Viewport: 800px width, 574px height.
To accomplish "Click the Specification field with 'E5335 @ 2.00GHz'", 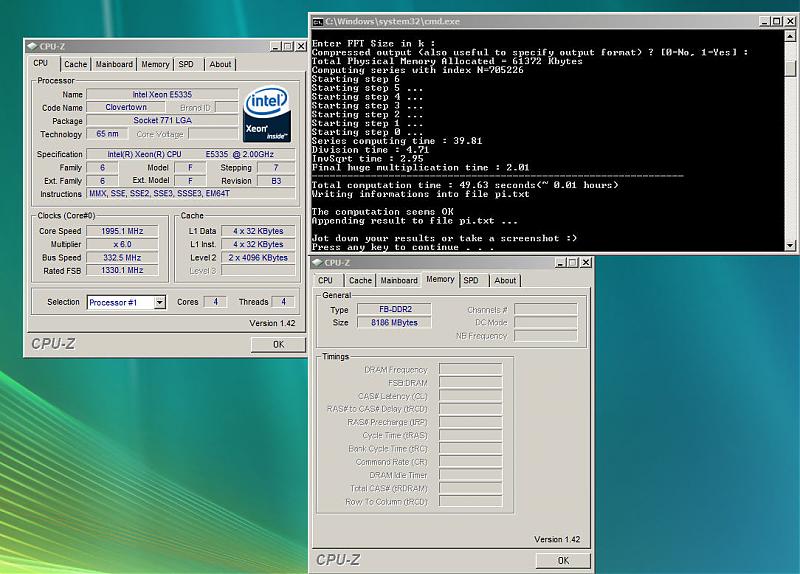I will coord(191,154).
